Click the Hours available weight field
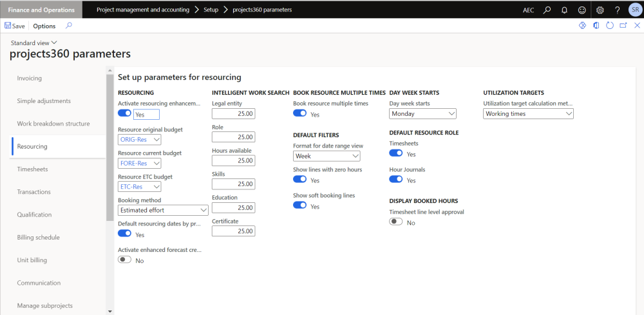 click(233, 160)
